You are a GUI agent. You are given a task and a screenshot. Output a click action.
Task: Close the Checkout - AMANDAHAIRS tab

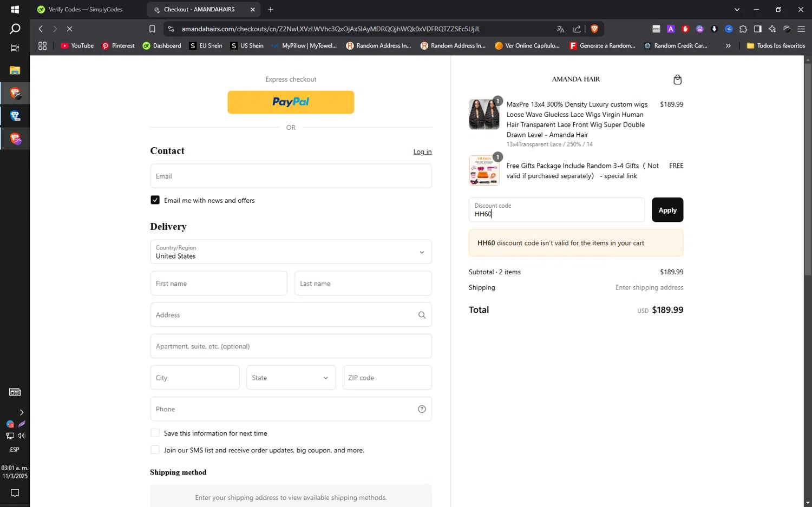tap(252, 9)
